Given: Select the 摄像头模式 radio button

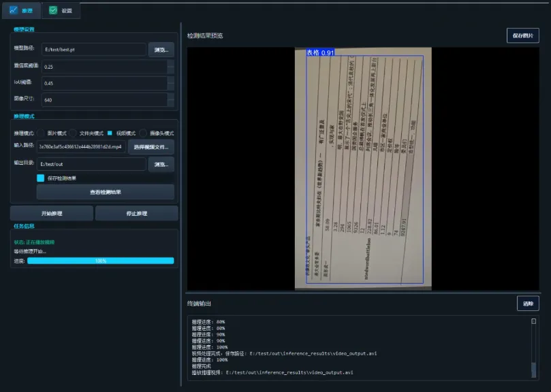Looking at the screenshot, I should click(142, 133).
